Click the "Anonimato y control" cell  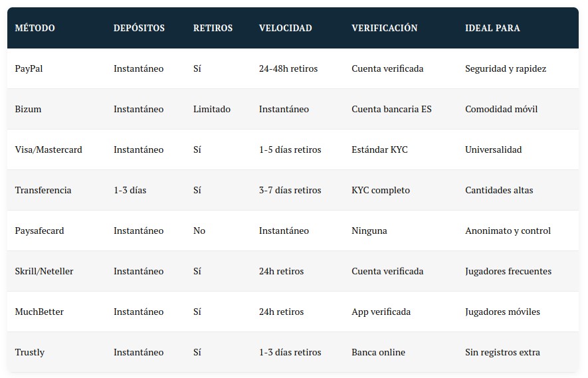coord(508,231)
